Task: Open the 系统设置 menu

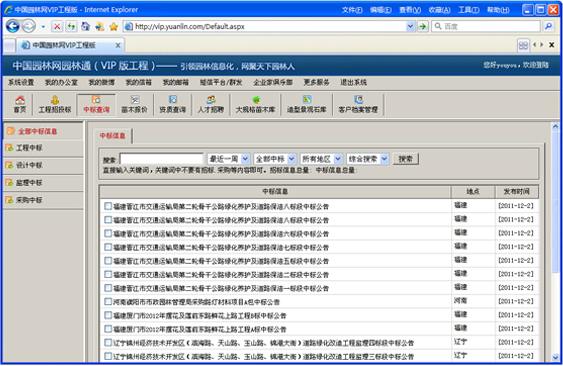Action: (x=21, y=83)
